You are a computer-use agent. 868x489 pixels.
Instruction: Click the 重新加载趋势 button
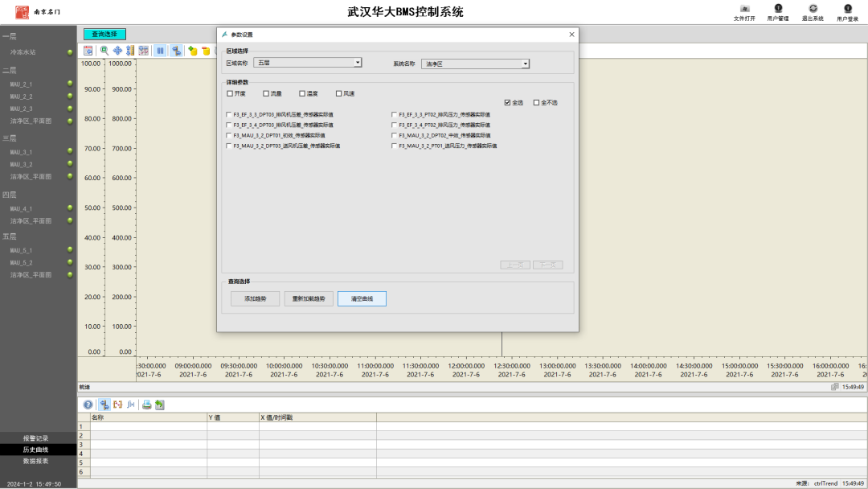point(309,299)
